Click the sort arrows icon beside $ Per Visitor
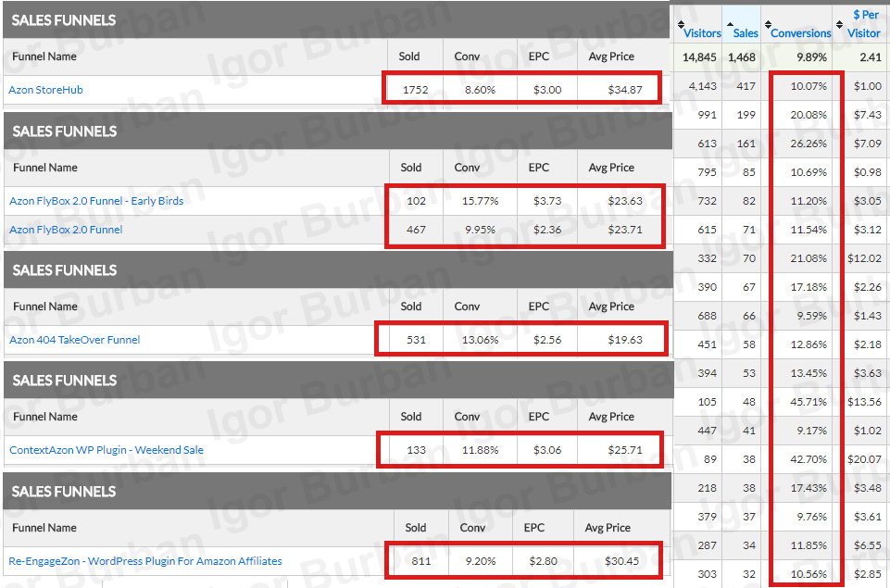 tap(839, 24)
